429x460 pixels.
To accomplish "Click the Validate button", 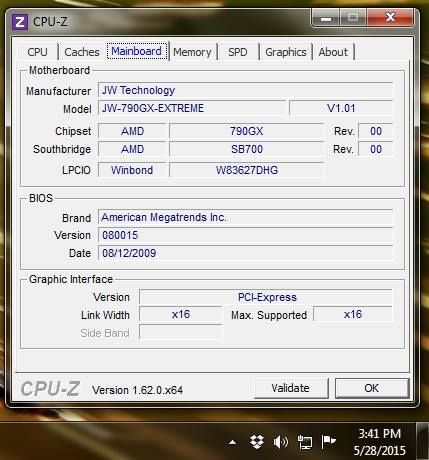I will pyautogui.click(x=291, y=388).
